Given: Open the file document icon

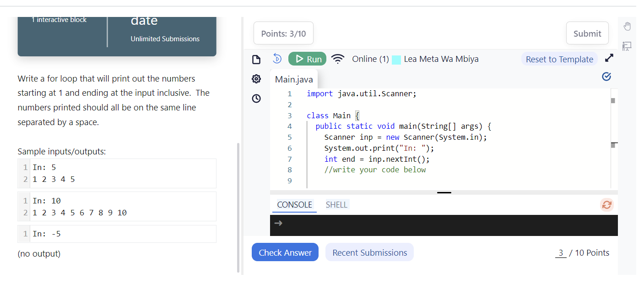Looking at the screenshot, I should click(256, 59).
